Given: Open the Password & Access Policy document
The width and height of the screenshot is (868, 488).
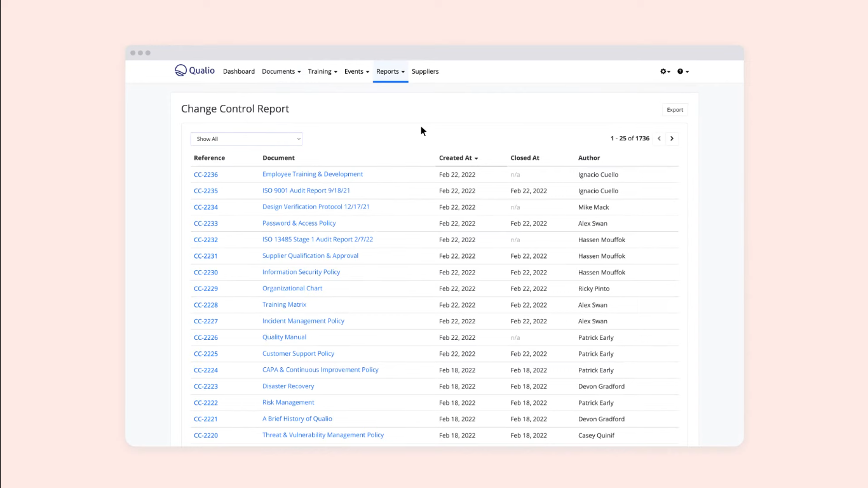Looking at the screenshot, I should 299,223.
